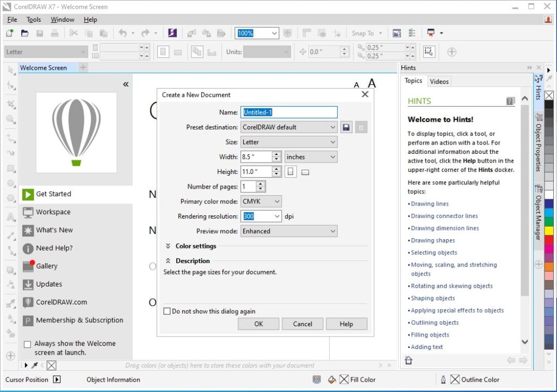Open the File menu

pyautogui.click(x=12, y=20)
